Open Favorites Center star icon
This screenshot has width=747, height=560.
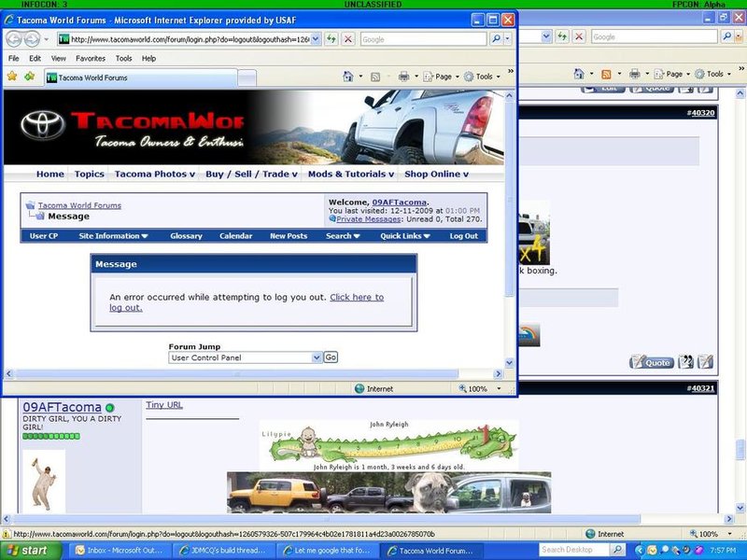[x=12, y=77]
